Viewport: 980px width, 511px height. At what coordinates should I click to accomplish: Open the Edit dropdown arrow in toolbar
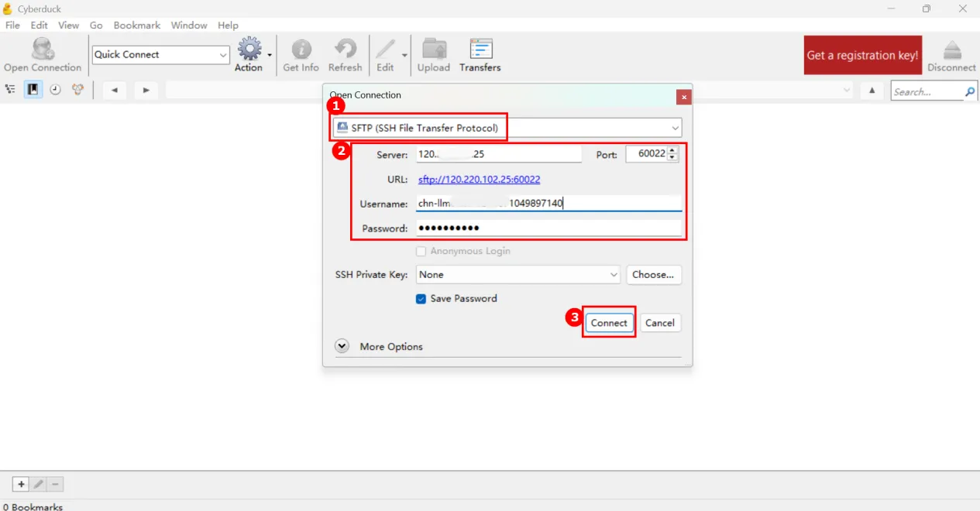point(404,55)
